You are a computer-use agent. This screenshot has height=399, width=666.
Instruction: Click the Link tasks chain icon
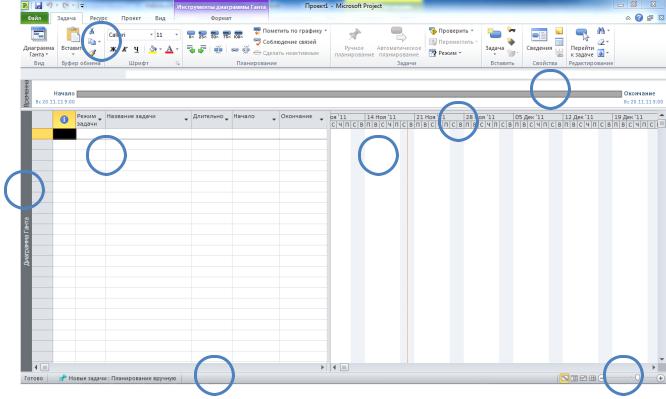pyautogui.click(x=235, y=50)
